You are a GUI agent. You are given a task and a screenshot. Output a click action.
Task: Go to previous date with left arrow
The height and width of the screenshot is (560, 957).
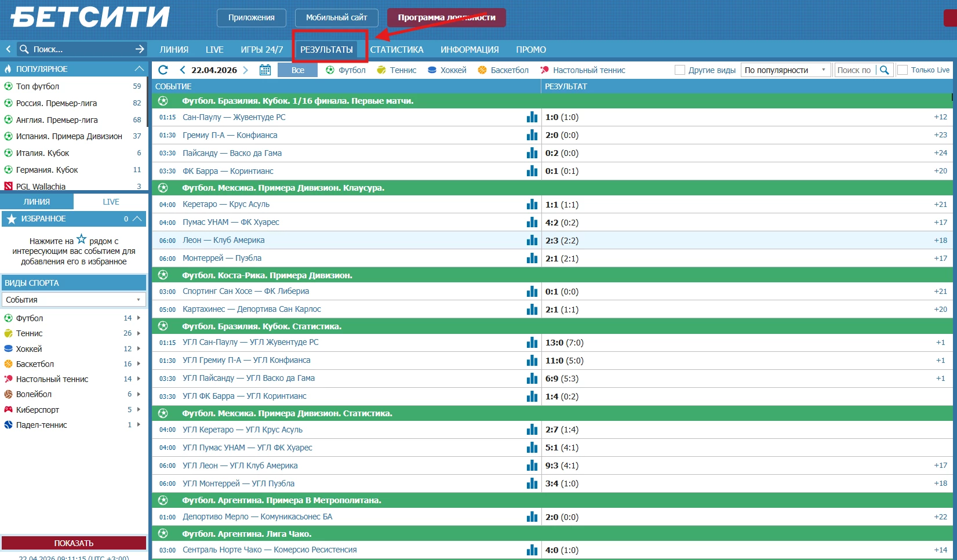pos(183,70)
